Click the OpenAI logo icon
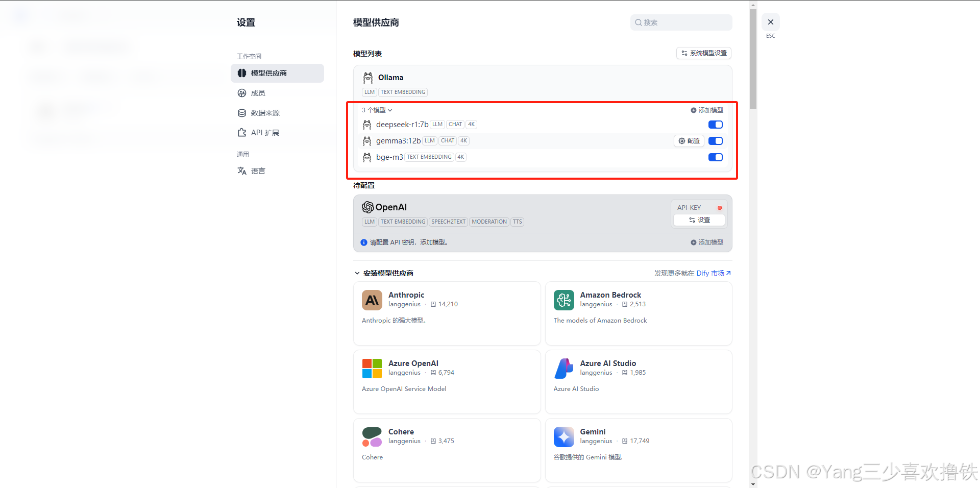The image size is (980, 488). coord(368,207)
